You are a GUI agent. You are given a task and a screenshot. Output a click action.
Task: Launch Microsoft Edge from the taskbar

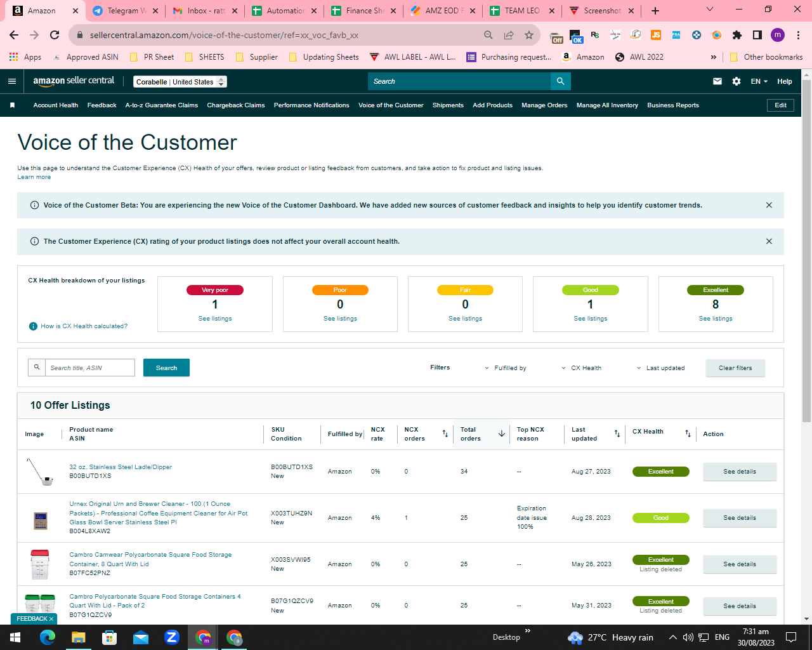(x=47, y=637)
